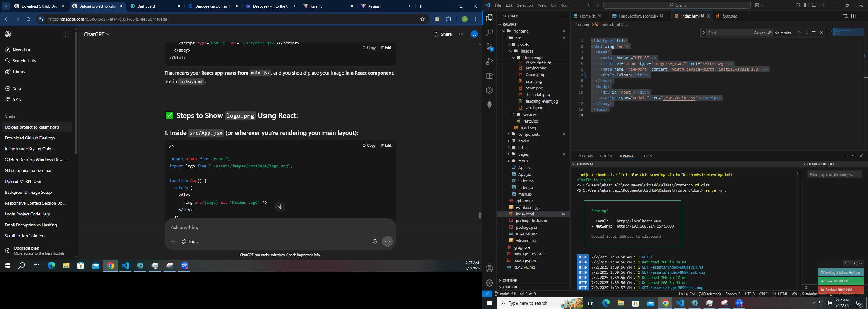Switch to the HeroSectionSecond.jsx tab
Viewport: 868px width, 309px height.
click(x=640, y=16)
